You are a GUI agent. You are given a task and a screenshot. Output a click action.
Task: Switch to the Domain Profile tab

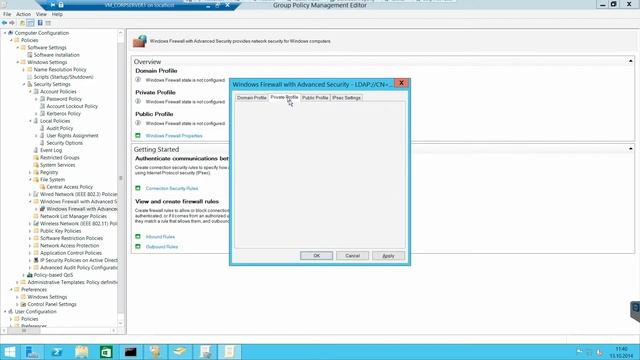[251, 98]
